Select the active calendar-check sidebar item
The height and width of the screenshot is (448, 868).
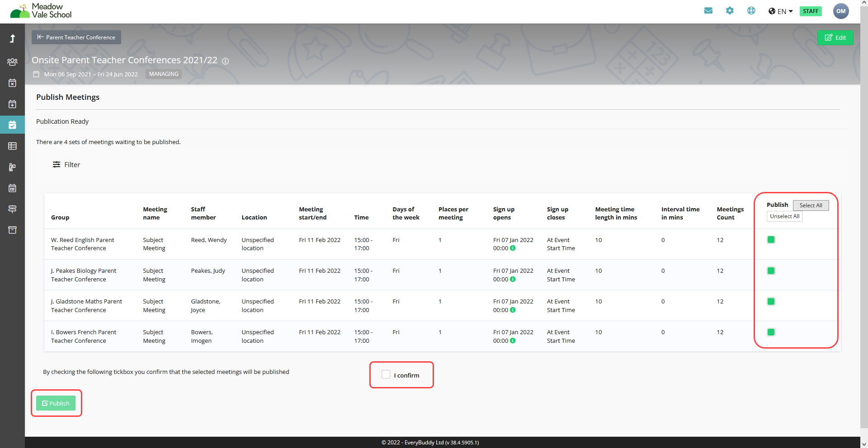pyautogui.click(x=12, y=125)
